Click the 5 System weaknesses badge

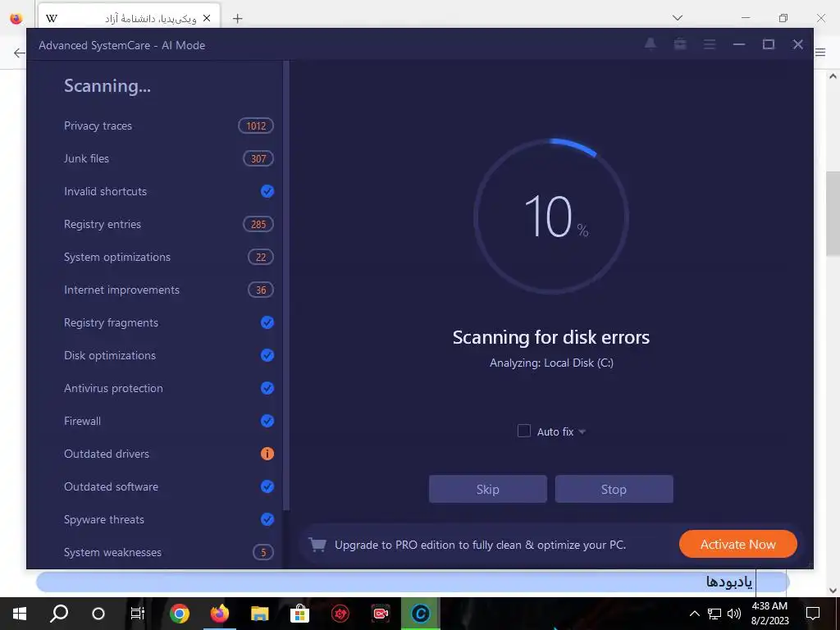263,552
